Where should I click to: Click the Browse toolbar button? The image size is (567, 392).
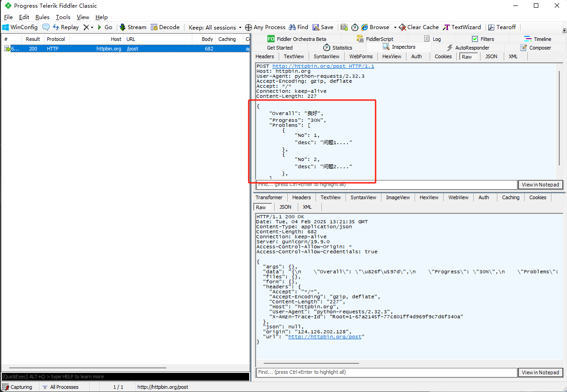(x=376, y=27)
